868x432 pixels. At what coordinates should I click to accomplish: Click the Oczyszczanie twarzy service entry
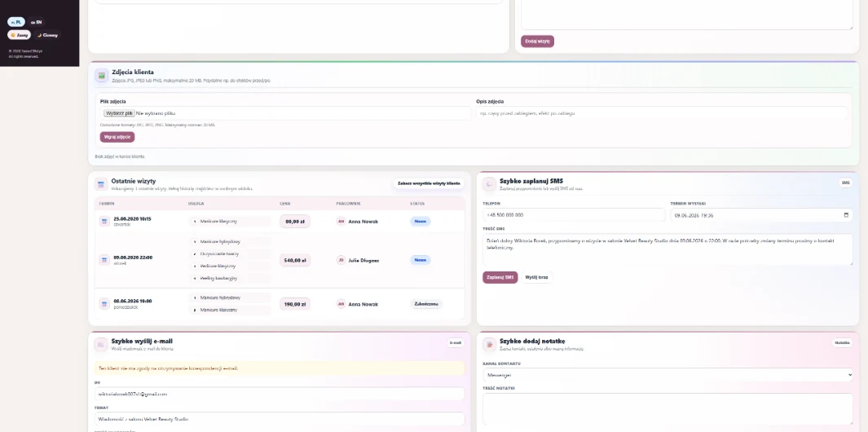[230, 253]
